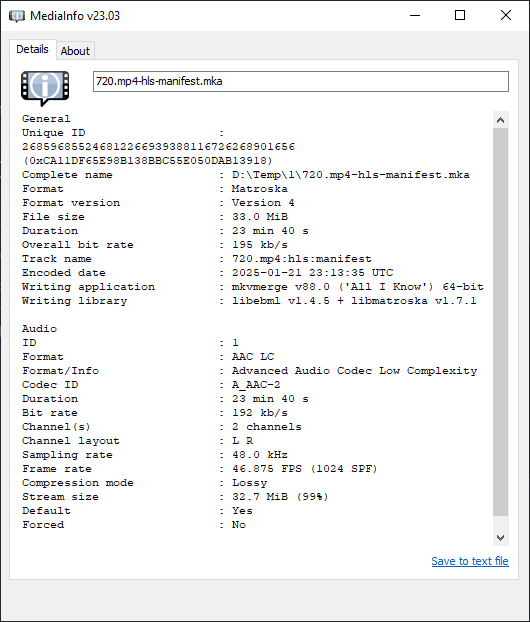
Task: Minimize the MediaInfo window
Action: click(x=415, y=16)
